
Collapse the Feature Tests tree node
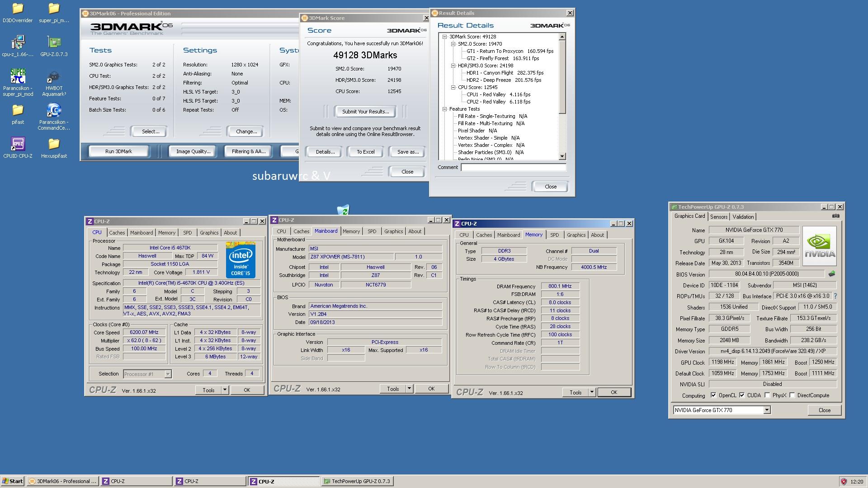(445, 109)
